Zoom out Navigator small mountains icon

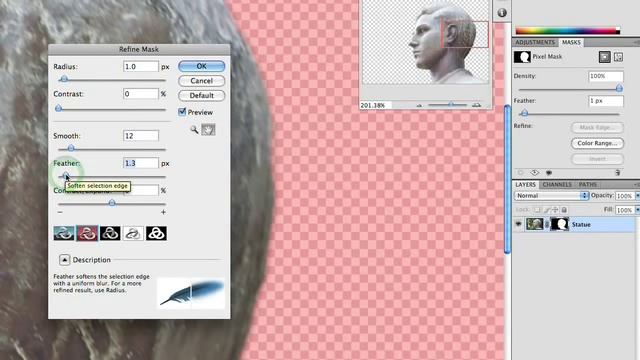click(x=419, y=105)
